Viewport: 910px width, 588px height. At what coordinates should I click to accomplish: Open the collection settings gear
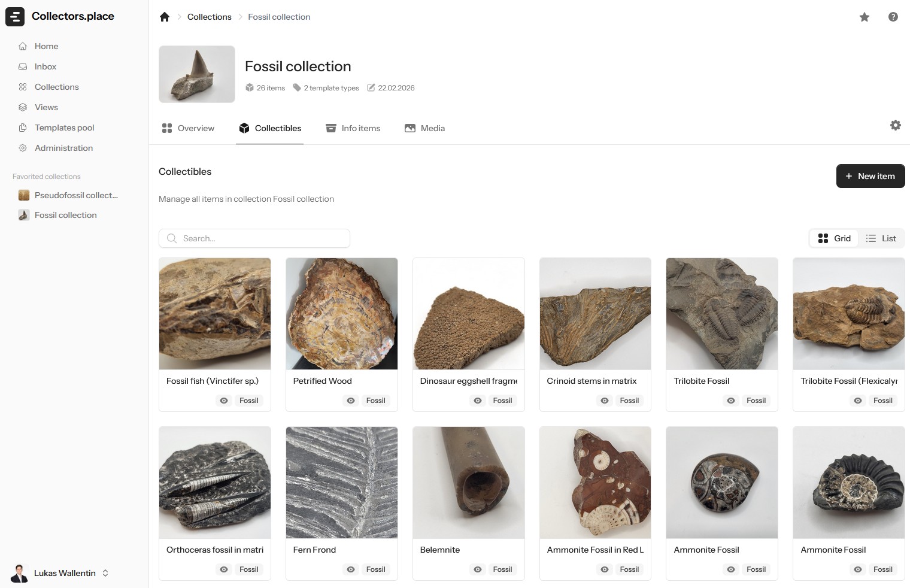point(896,125)
